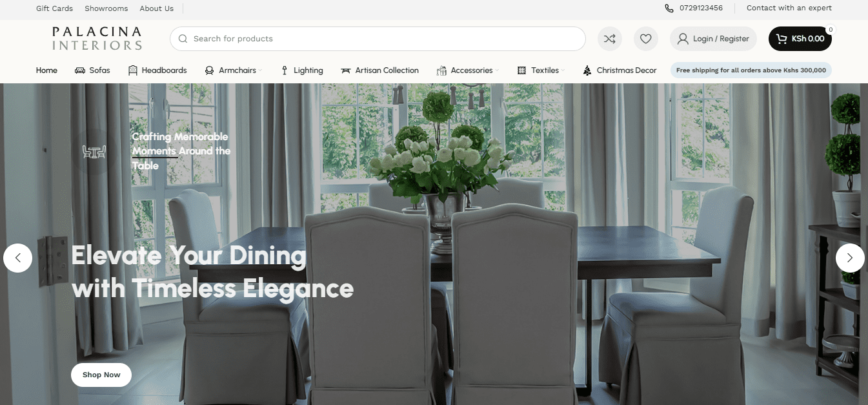Open the compare products shuffle icon
Viewport: 868px width, 405px height.
(610, 39)
